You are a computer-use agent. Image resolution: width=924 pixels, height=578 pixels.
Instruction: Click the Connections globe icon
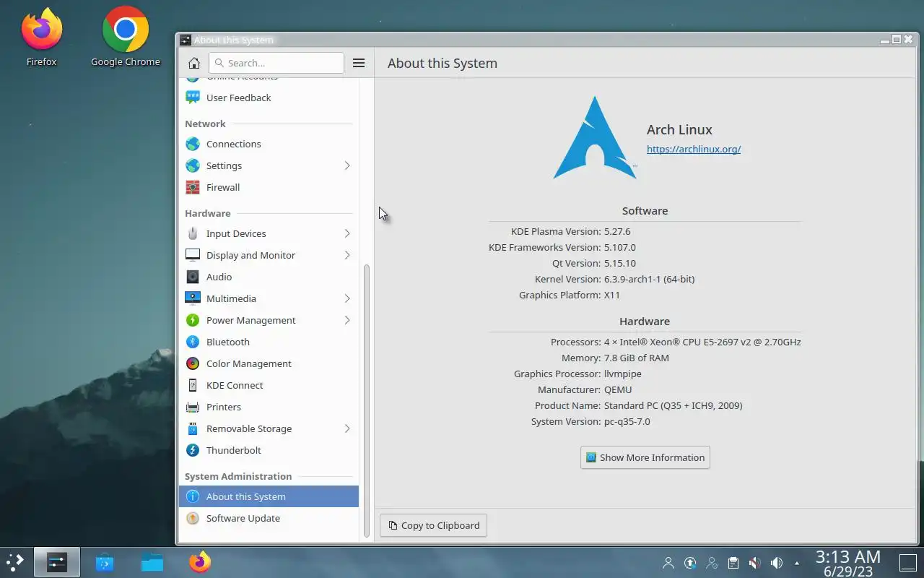[193, 144]
